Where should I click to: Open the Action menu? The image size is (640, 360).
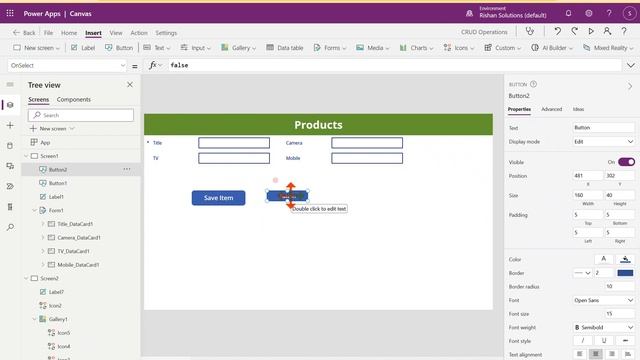[x=139, y=33]
